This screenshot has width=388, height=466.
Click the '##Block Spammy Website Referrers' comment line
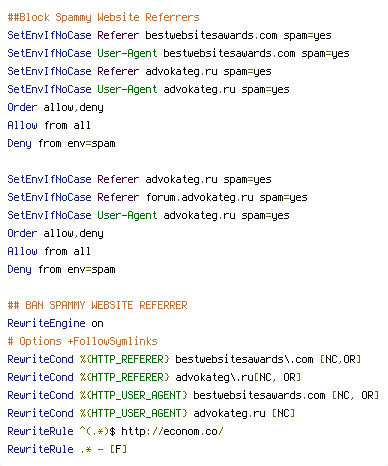(x=103, y=17)
